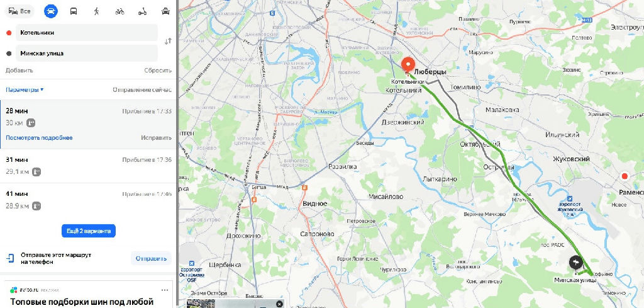Click Добавить to add a waypoint
Viewport: 644px width, 308px height.
pyautogui.click(x=19, y=71)
